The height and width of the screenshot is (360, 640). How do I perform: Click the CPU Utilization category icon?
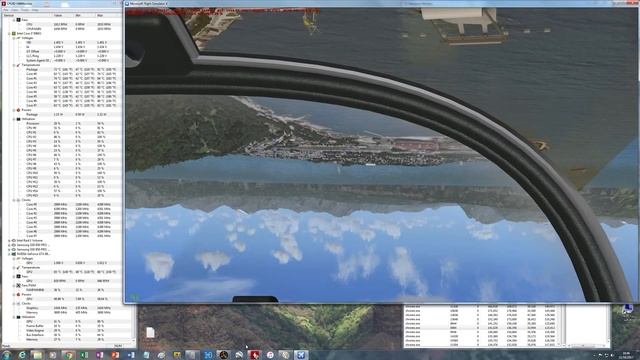[x=18, y=119]
